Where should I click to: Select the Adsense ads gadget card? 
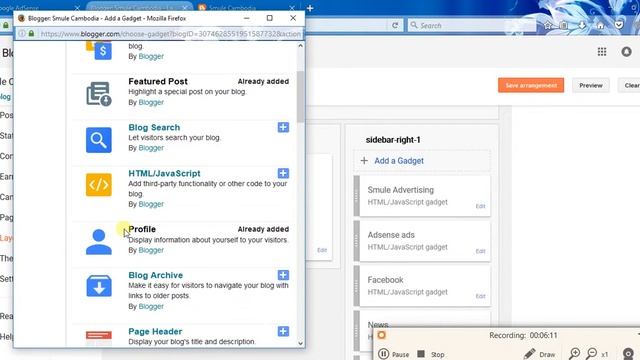(x=422, y=241)
